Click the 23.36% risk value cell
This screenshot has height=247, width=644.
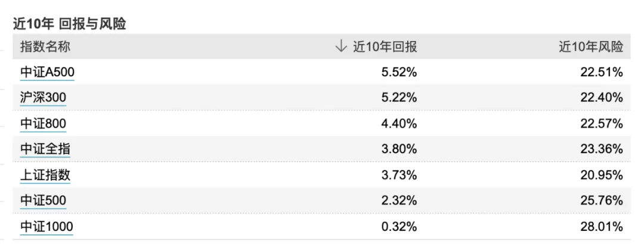click(602, 149)
